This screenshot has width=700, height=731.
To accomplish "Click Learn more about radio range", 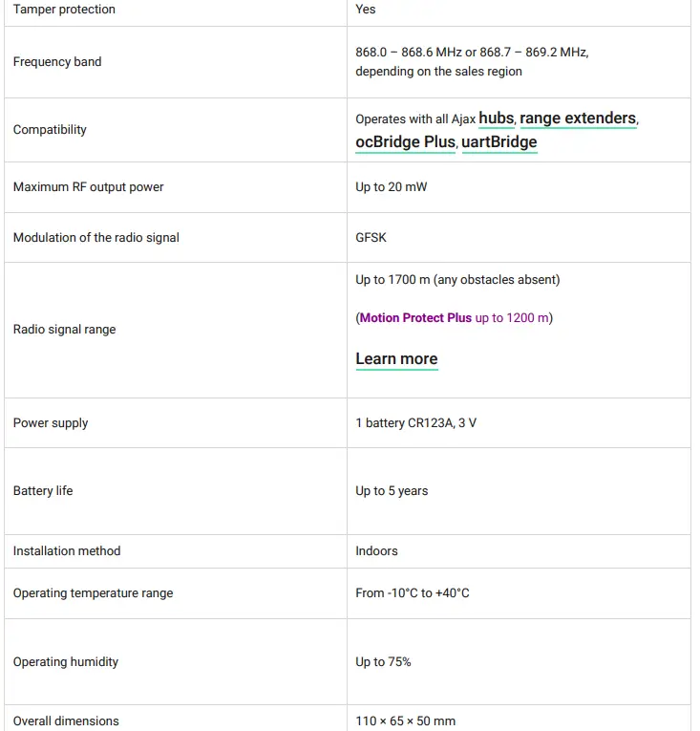I will (x=396, y=359).
